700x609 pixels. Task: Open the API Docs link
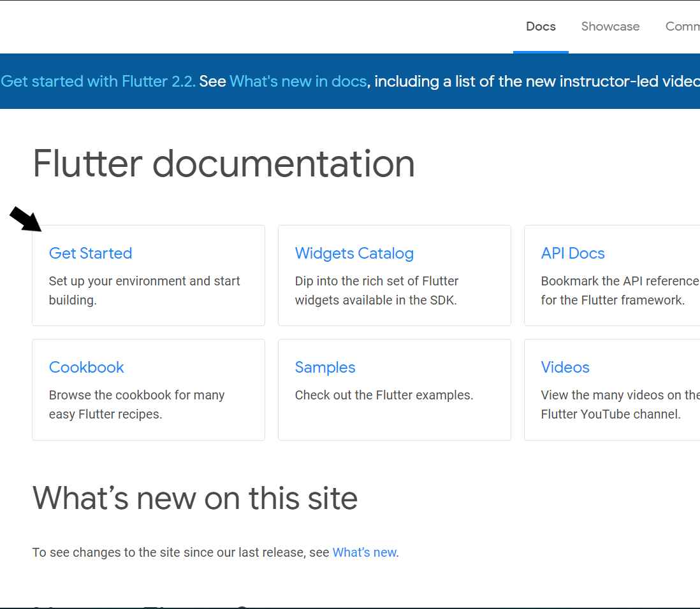[572, 253]
